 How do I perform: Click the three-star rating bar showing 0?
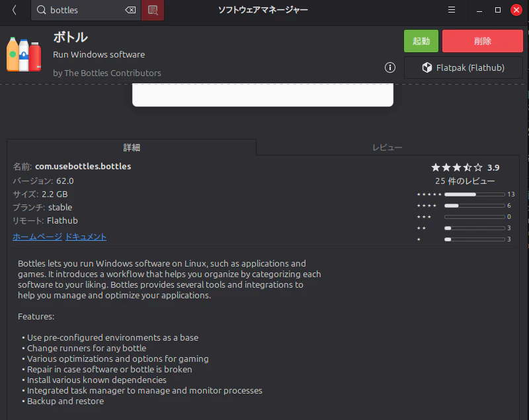pos(474,216)
